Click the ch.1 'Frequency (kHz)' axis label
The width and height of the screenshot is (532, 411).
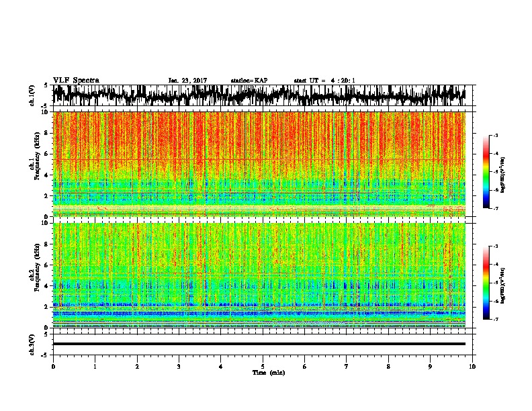pos(37,156)
